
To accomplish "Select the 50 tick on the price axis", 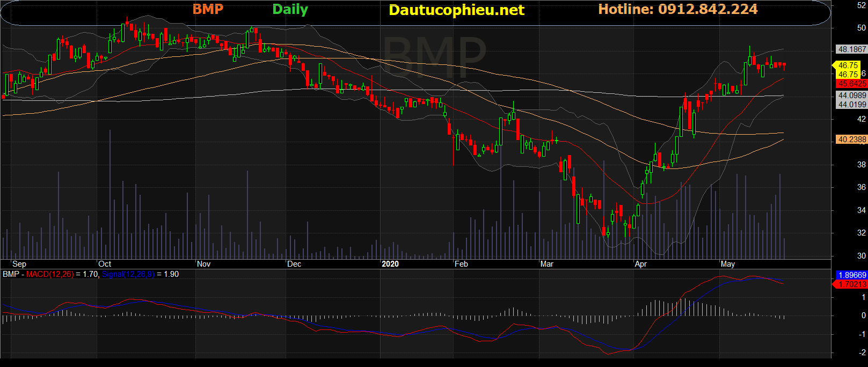I will [x=862, y=28].
